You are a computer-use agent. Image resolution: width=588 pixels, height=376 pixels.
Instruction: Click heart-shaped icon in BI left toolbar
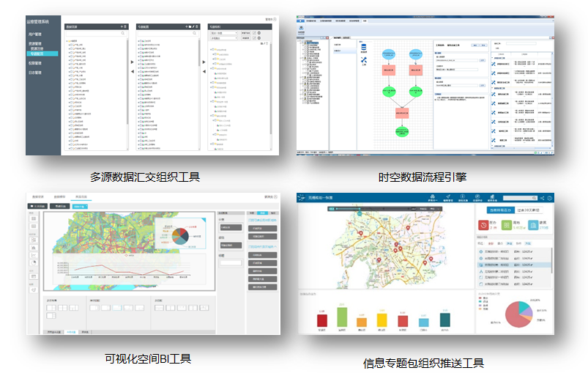click(34, 290)
